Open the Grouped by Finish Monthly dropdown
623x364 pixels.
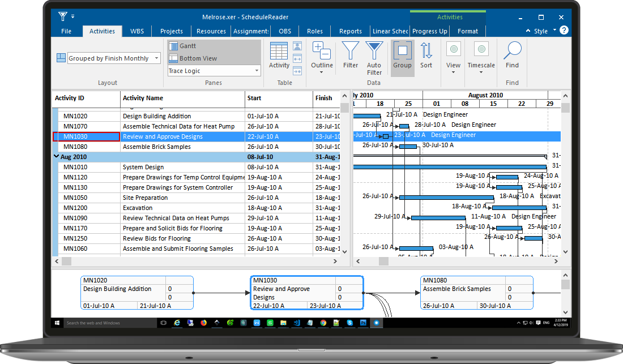tap(157, 58)
